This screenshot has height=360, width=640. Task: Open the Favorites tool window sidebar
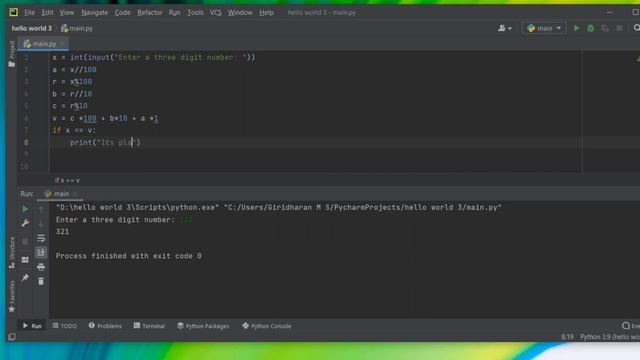[12, 297]
